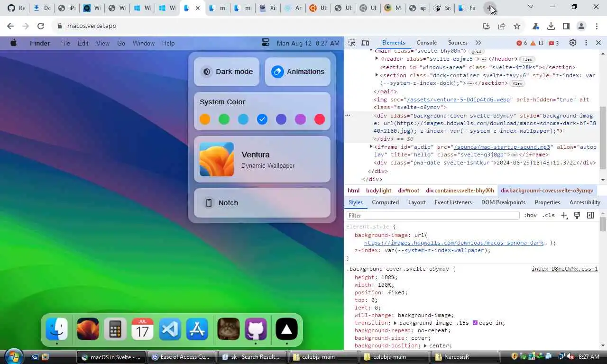Image resolution: width=607 pixels, height=364 pixels.
Task: Add new style rule plus icon
Action: (x=564, y=215)
